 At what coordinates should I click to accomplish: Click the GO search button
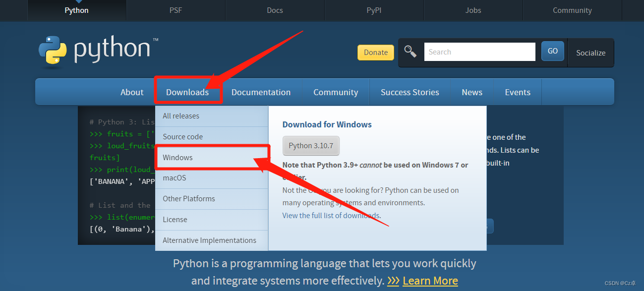tap(553, 51)
